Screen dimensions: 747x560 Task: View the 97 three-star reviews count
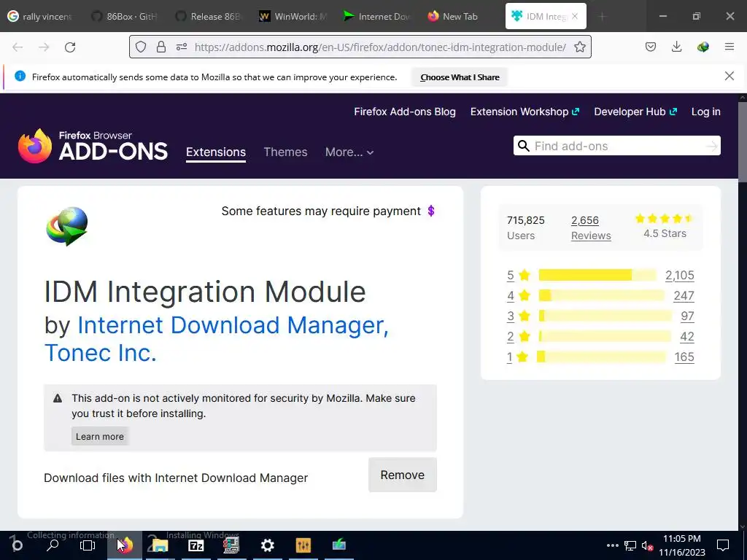tap(687, 316)
